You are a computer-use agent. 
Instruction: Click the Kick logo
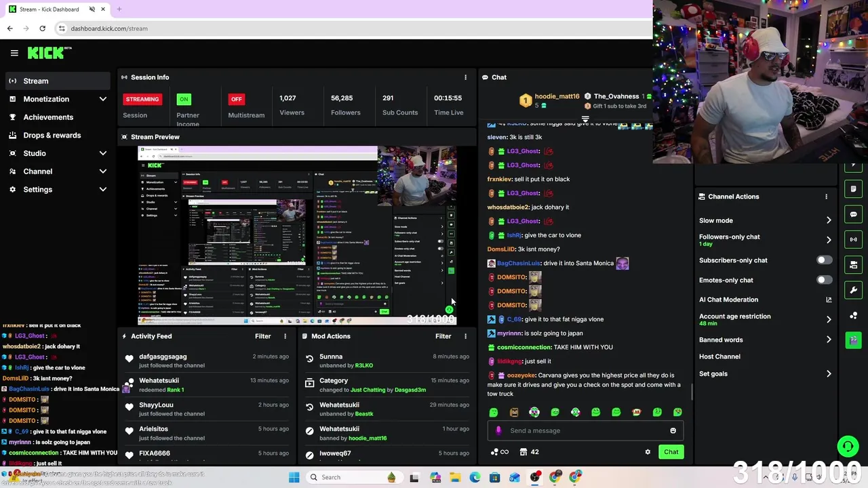pos(49,53)
